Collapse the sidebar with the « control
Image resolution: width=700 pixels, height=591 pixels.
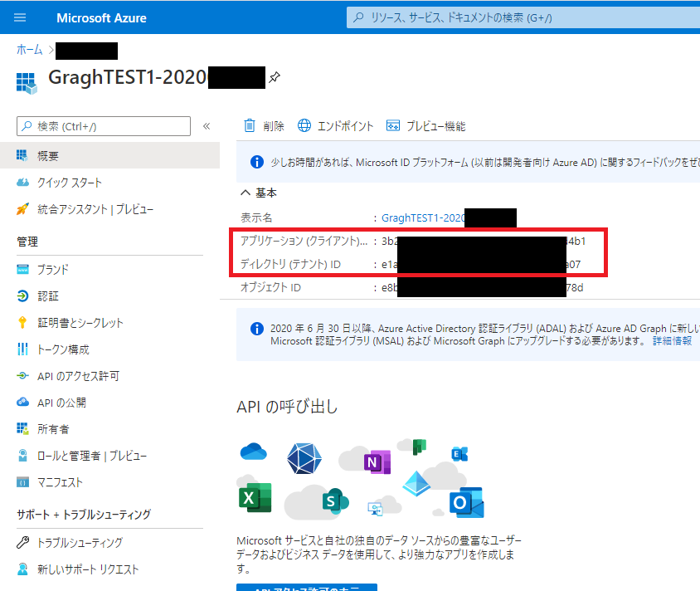[206, 126]
